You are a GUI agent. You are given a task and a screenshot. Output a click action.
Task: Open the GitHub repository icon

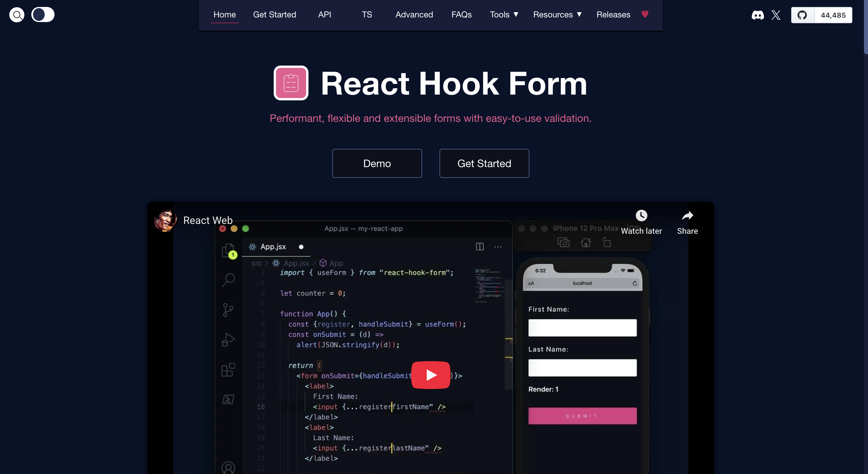(802, 15)
